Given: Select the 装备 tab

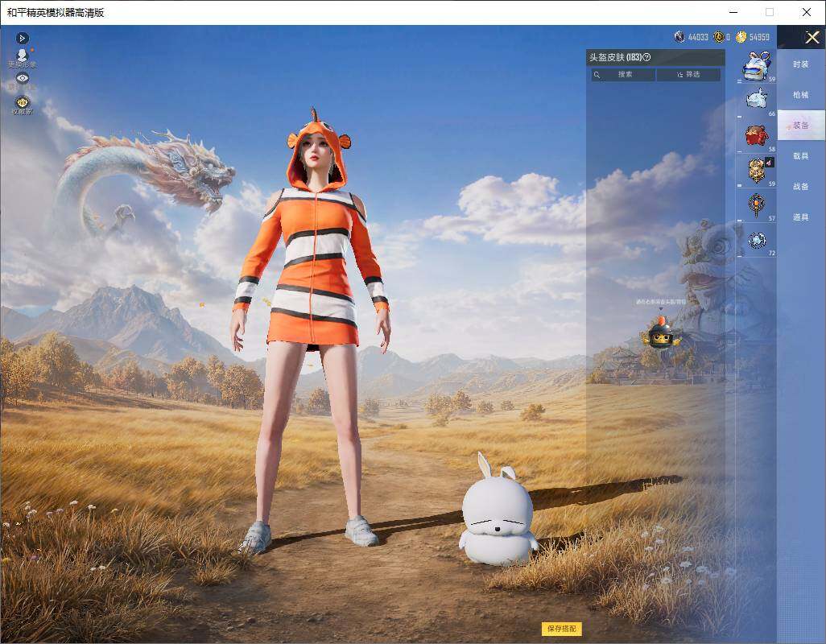Looking at the screenshot, I should click(801, 126).
